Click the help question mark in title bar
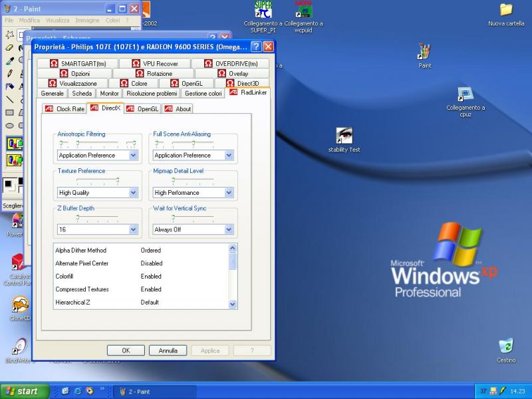The height and width of the screenshot is (399, 532). coord(256,47)
